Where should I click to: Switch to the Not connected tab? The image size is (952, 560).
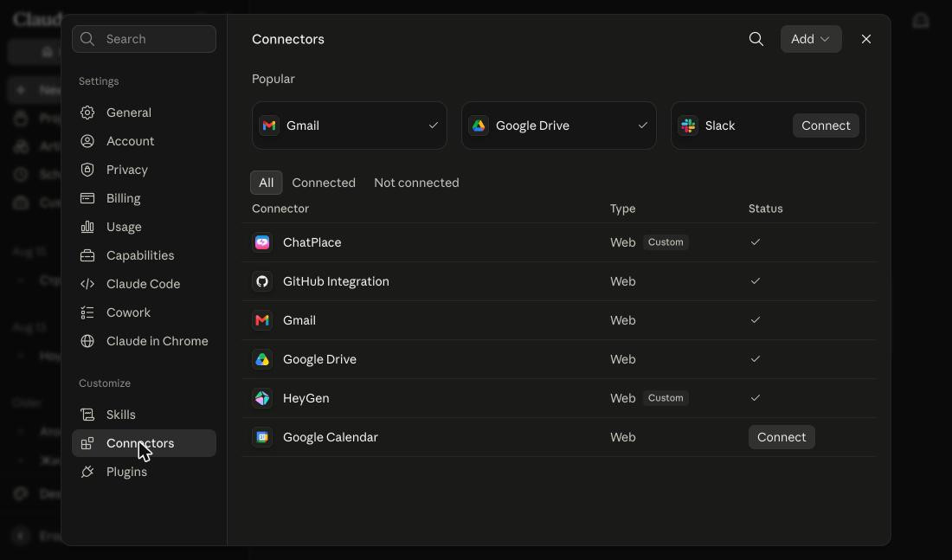(x=416, y=183)
